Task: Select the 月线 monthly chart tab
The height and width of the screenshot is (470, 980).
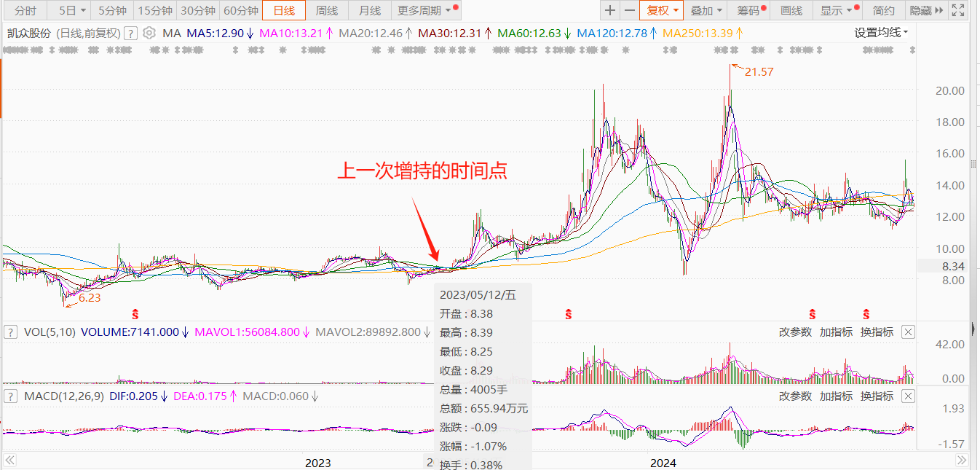Action: click(x=370, y=10)
